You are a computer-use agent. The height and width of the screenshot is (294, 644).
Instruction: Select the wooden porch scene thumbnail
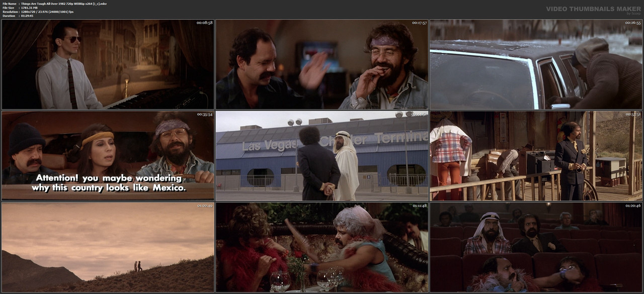click(536, 156)
